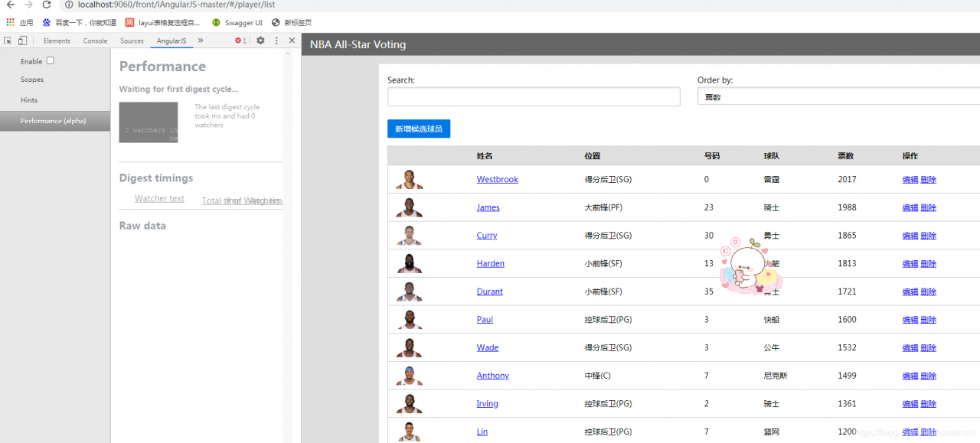Screen dimensions: 980x443
Task: Click the browser address bar URL
Action: tap(177, 5)
